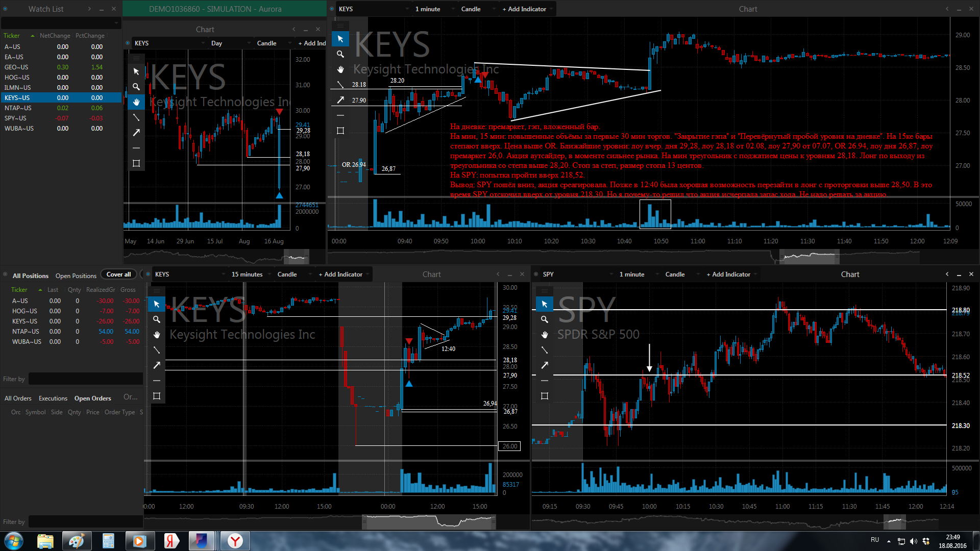Activate the hand pan tool in SPY chart

click(x=545, y=335)
